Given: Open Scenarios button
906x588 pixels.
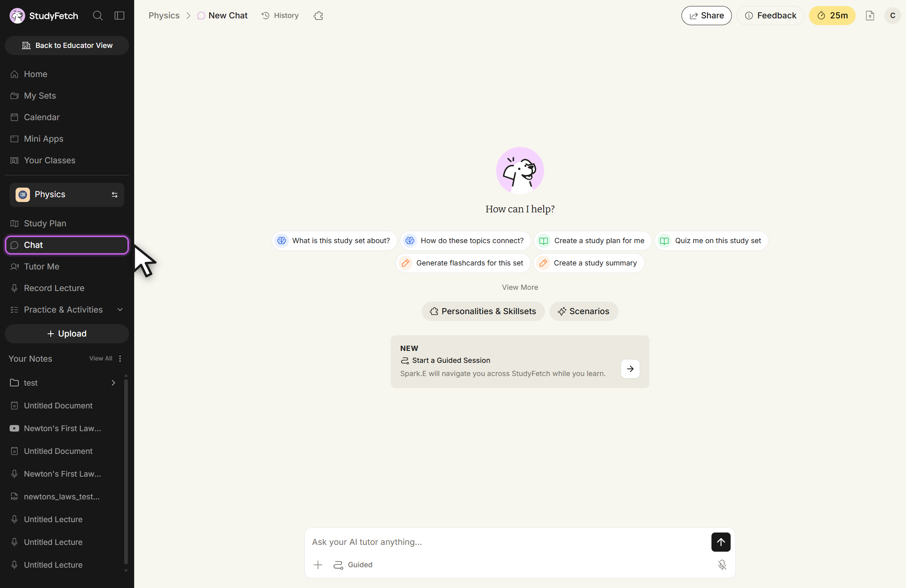Looking at the screenshot, I should tap(584, 311).
